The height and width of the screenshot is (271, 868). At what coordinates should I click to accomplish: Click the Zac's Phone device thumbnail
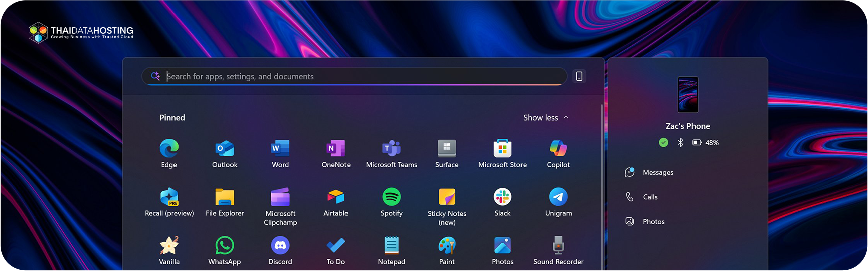coord(688,94)
